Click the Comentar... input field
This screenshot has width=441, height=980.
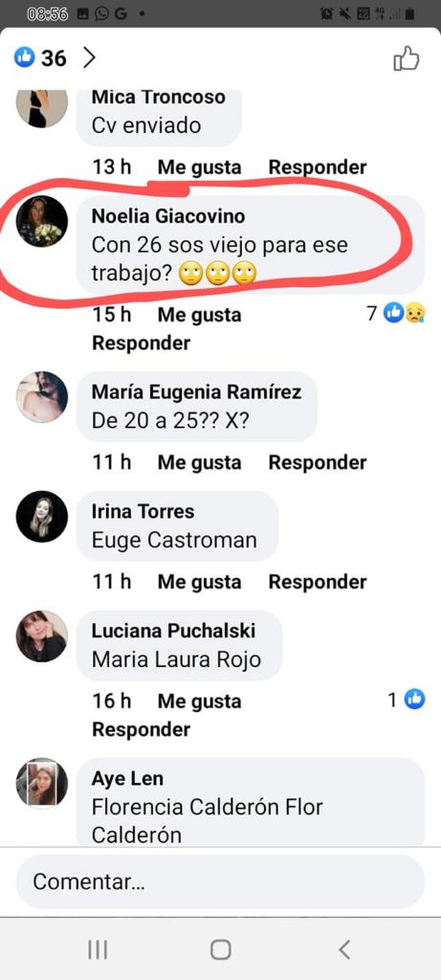[x=220, y=881]
